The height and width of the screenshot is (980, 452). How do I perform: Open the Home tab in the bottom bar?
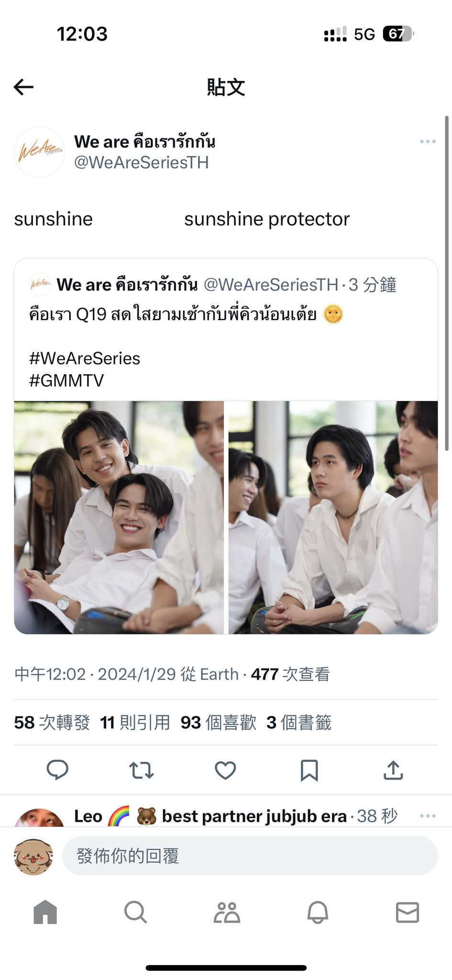(45, 912)
